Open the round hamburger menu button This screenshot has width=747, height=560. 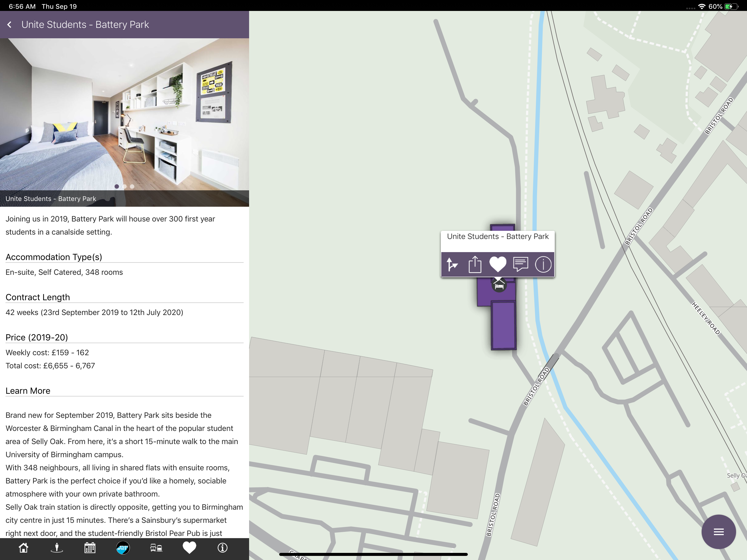(718, 532)
